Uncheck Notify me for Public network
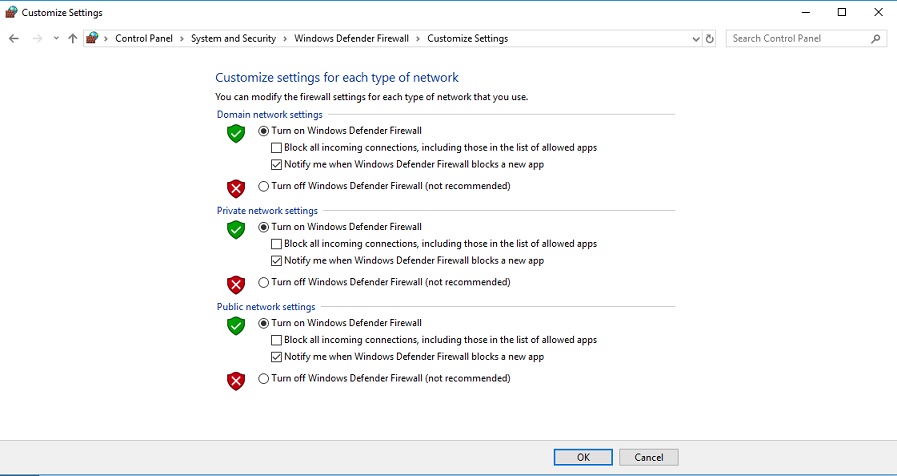 click(x=276, y=357)
